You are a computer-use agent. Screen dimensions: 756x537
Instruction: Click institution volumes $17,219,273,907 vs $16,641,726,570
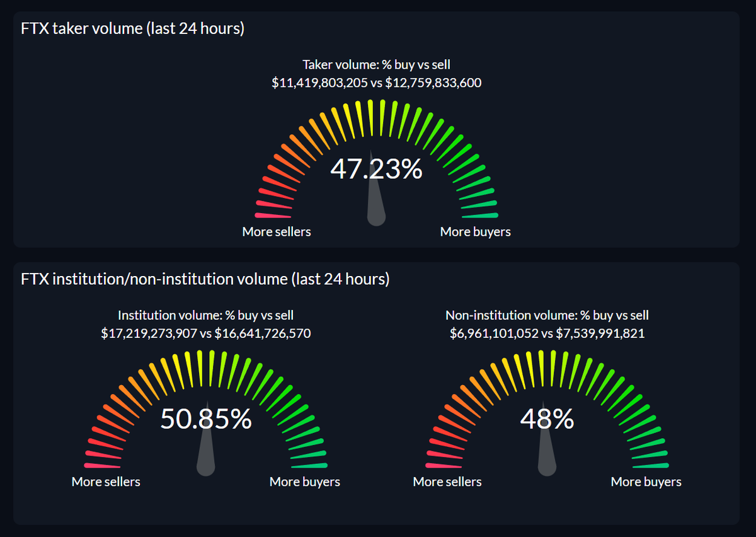[206, 333]
